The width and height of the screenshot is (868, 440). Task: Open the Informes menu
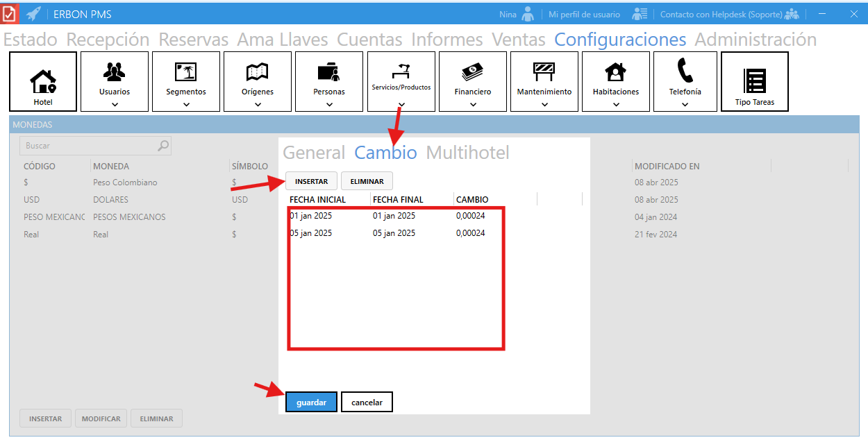tap(446, 40)
